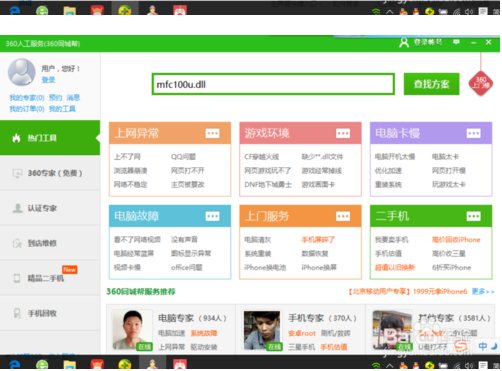502x371 pixels.
Task: Select 精品二手机 in sidebar
Action: pyautogui.click(x=50, y=278)
